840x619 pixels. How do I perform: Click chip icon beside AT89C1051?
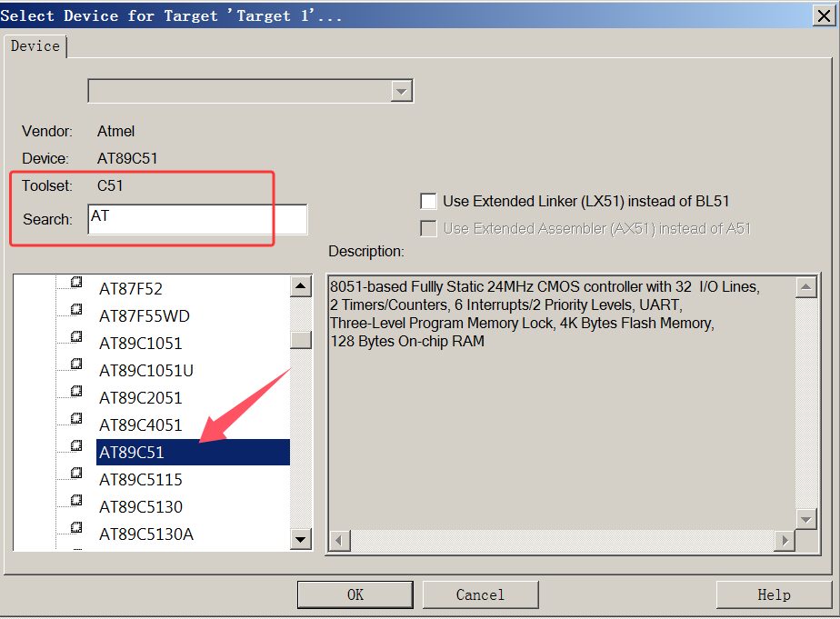click(x=76, y=336)
